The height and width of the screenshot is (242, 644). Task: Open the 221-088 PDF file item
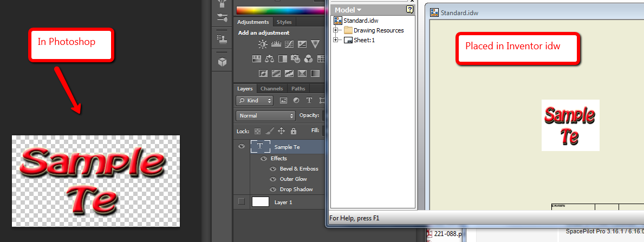pos(444,234)
